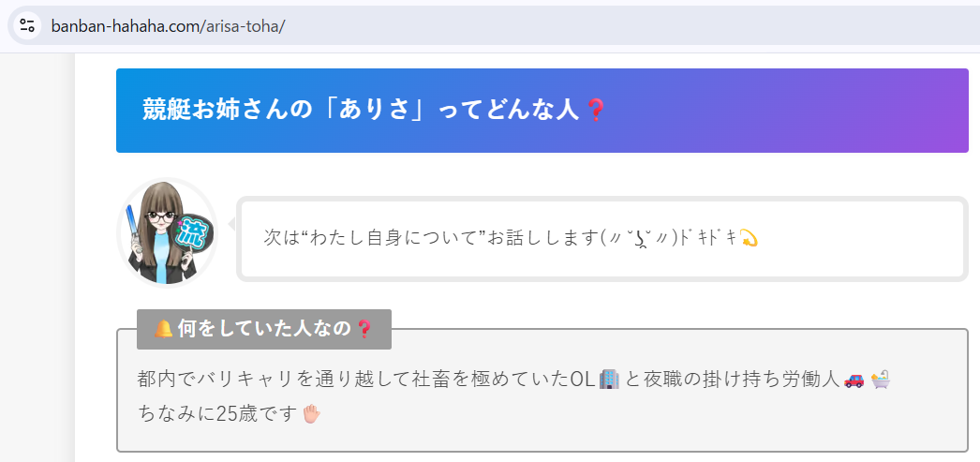Click the text ちなみに25歳です

point(215,413)
